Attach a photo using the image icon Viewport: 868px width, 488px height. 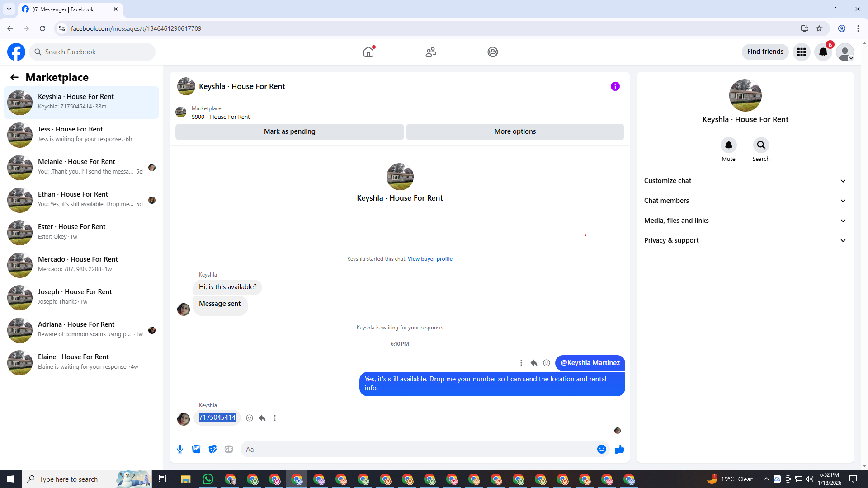pyautogui.click(x=196, y=449)
